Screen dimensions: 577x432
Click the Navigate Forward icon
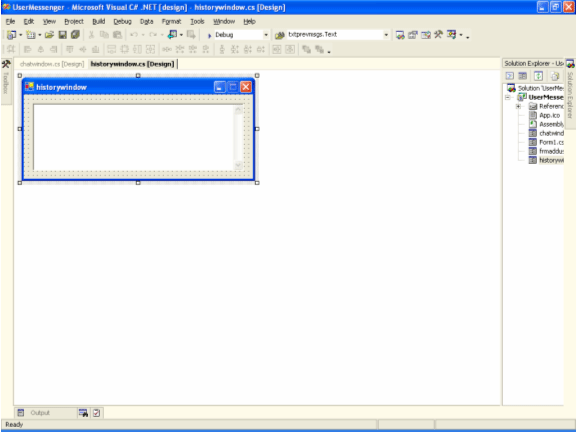click(191, 35)
